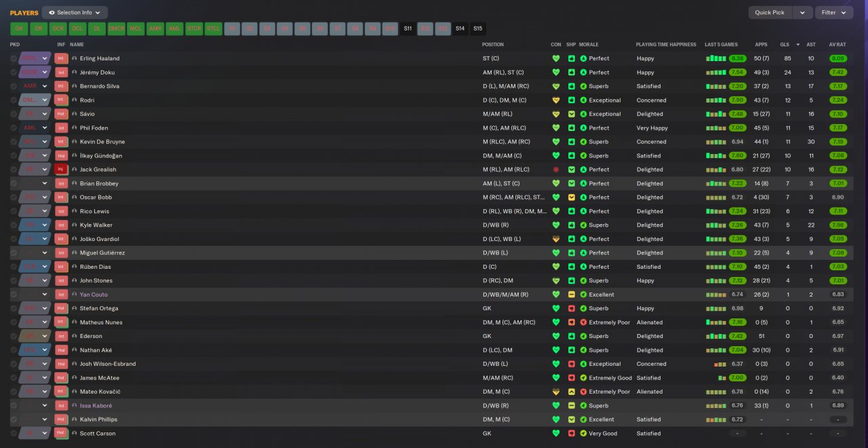Select the GK position slot

pos(19,29)
